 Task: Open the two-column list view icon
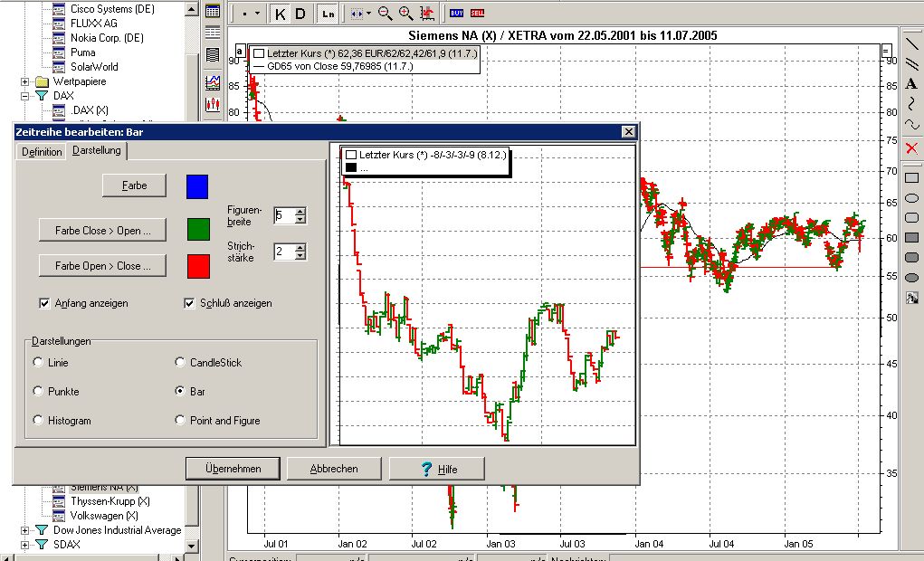[213, 33]
